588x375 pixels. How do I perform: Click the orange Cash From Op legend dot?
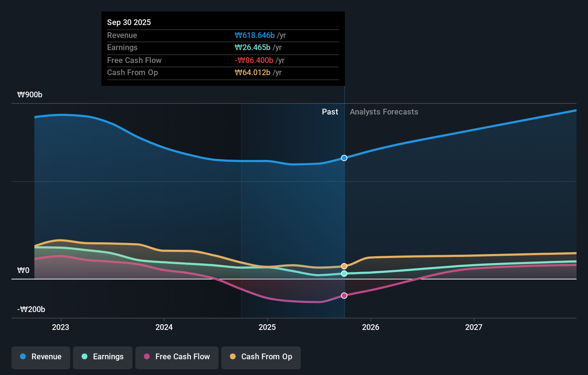[x=233, y=357]
